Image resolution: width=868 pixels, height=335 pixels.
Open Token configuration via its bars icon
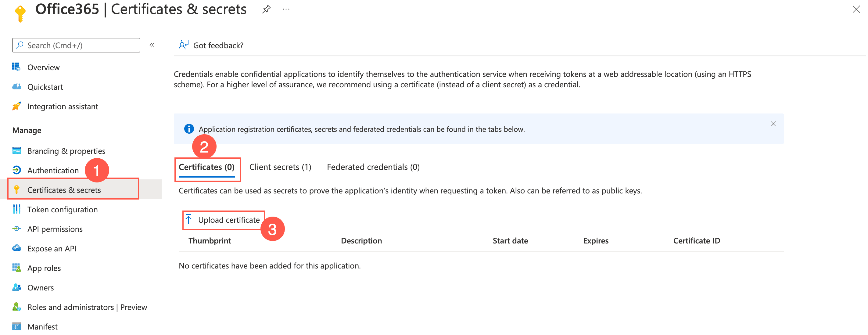[16, 209]
